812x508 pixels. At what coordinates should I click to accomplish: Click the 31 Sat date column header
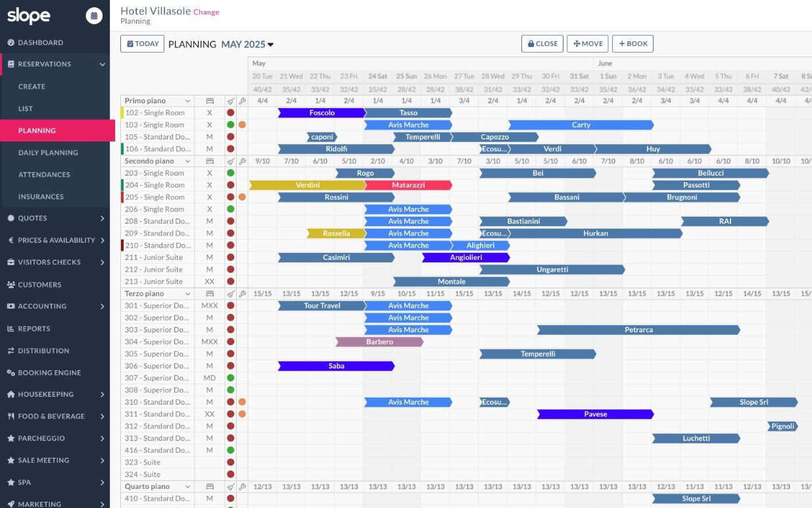tap(579, 76)
